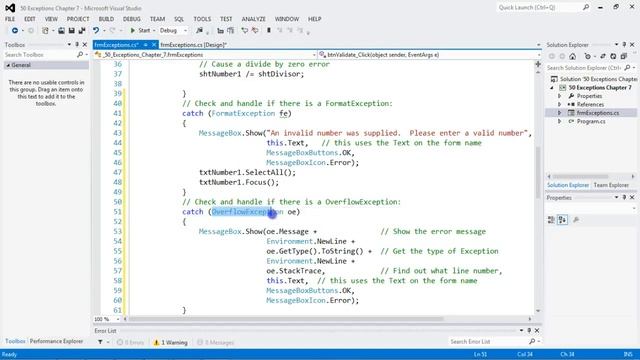
Task: Open the ANALYZE menu
Action: (x=253, y=19)
